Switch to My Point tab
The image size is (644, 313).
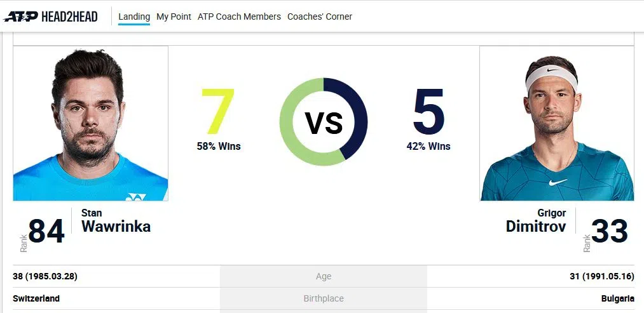pyautogui.click(x=174, y=17)
